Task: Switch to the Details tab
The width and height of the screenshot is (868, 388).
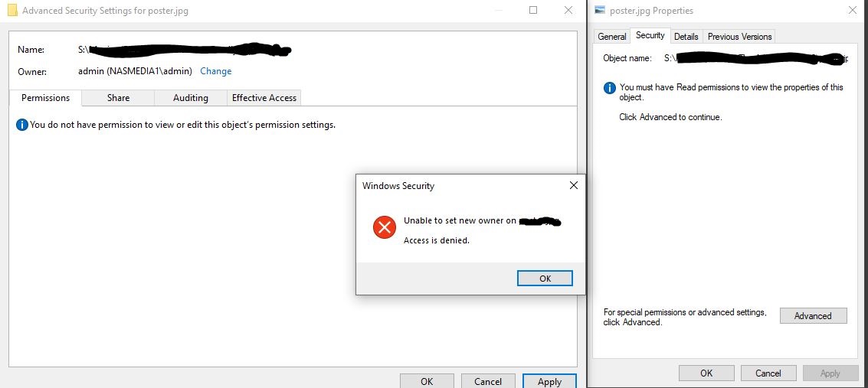Action: [x=686, y=37]
